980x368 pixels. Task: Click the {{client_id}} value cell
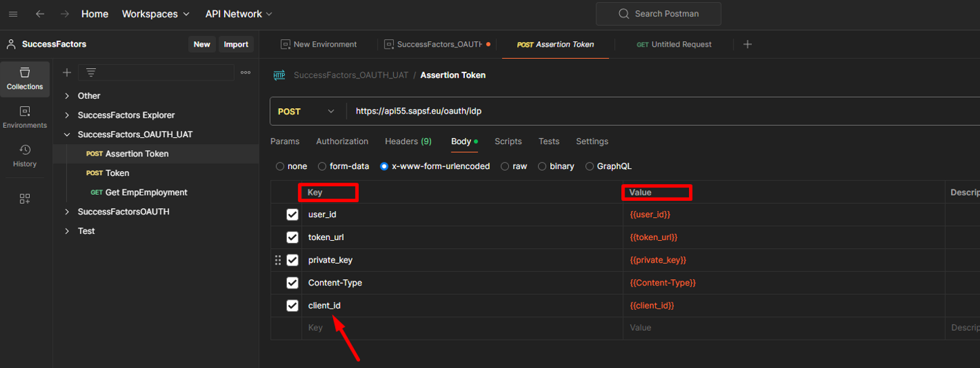click(x=784, y=306)
